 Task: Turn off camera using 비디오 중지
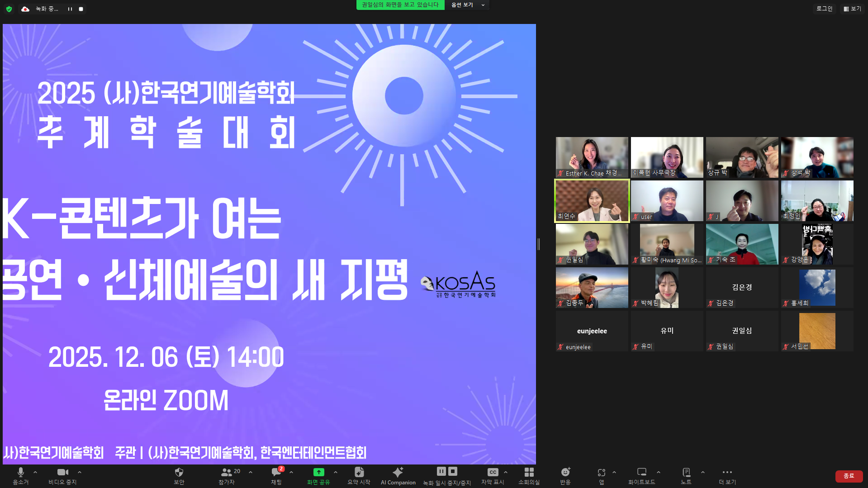pos(62,475)
